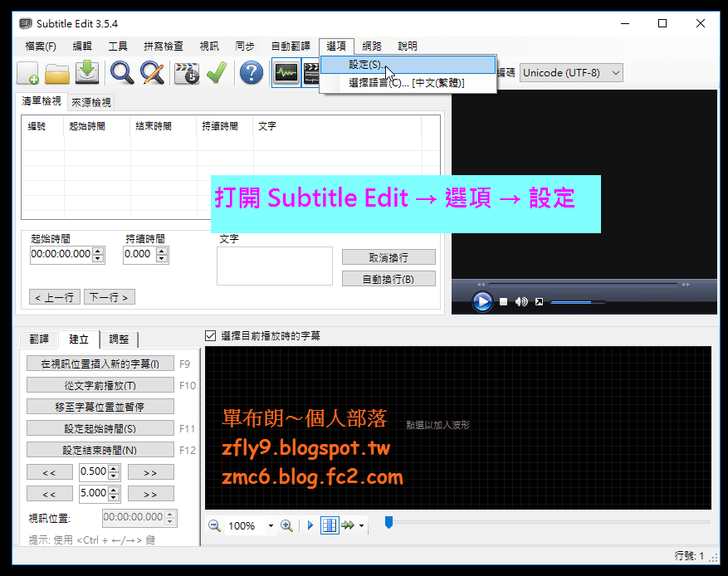Viewport: 728px width, 576px height.
Task: Select the 建立 tab
Action: pyautogui.click(x=79, y=339)
